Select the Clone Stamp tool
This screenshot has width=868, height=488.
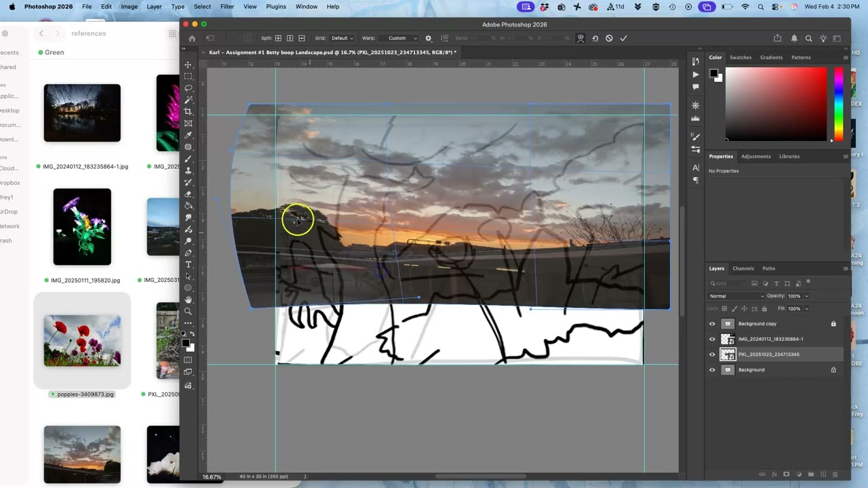(x=188, y=171)
